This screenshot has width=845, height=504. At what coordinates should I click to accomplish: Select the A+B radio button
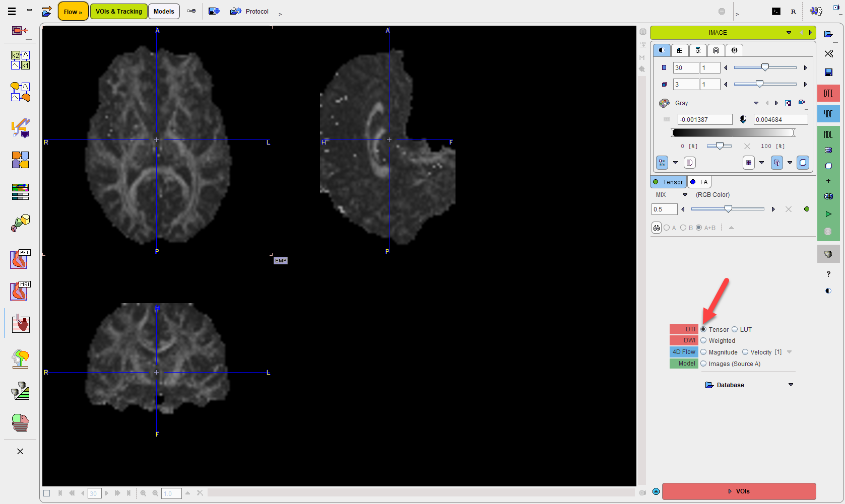(x=699, y=228)
